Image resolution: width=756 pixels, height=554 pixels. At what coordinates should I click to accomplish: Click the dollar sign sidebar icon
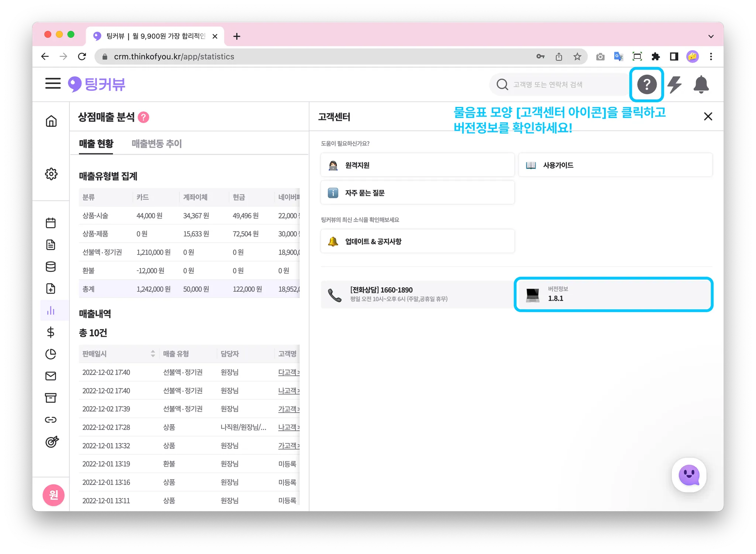pos(51,332)
